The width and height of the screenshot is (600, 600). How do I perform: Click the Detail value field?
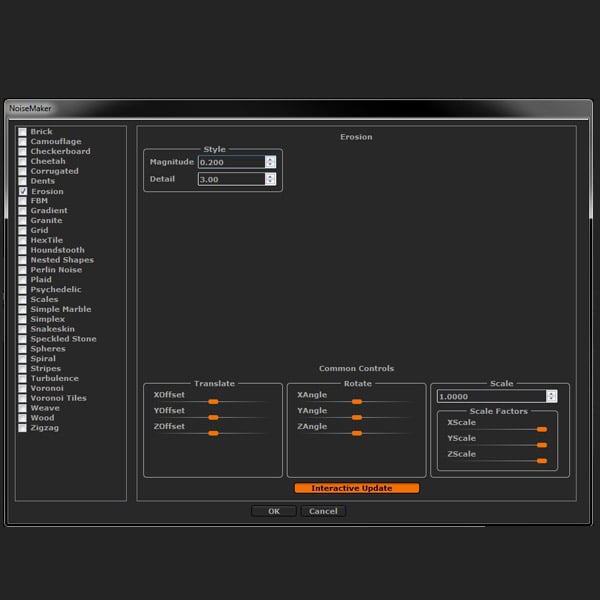(231, 180)
